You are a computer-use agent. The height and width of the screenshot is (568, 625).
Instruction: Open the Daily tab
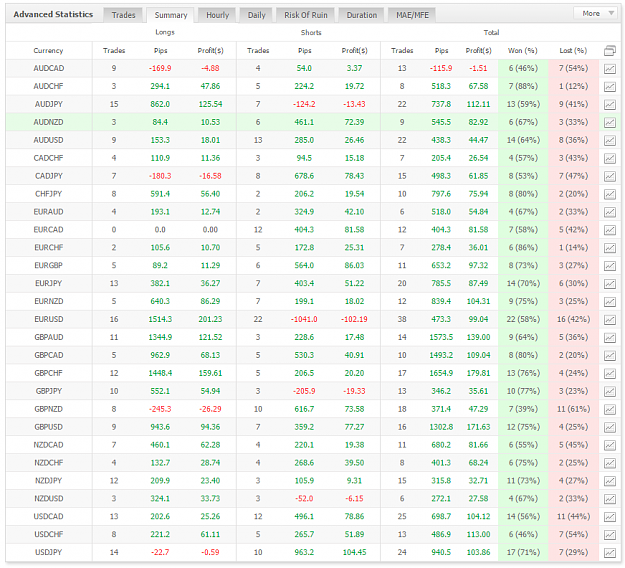click(256, 15)
